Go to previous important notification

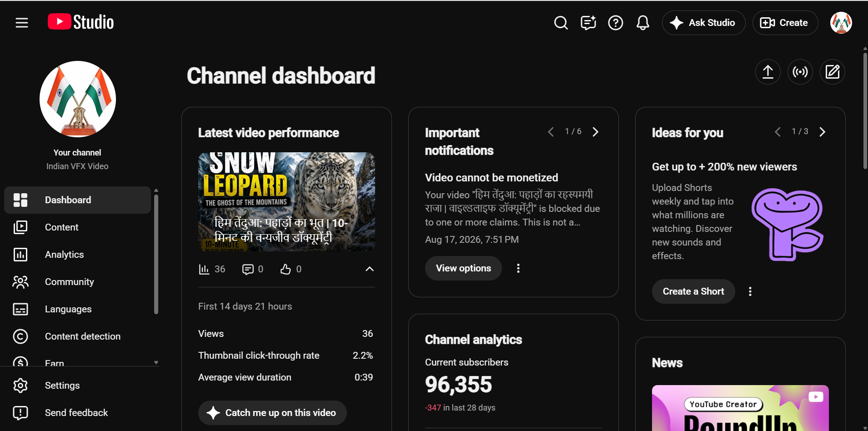[551, 132]
